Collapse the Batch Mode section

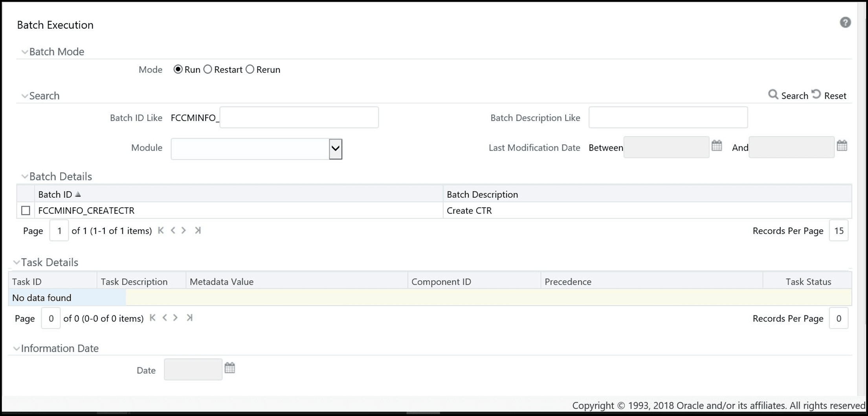24,52
